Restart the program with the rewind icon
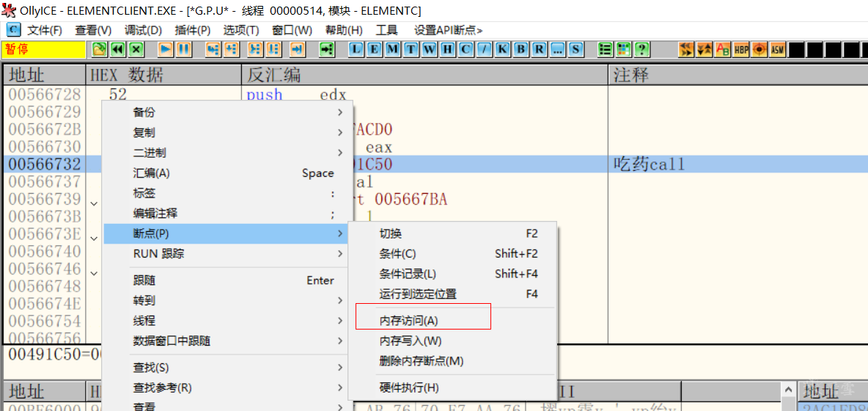Screen dimensions: 868x411 click(x=118, y=49)
